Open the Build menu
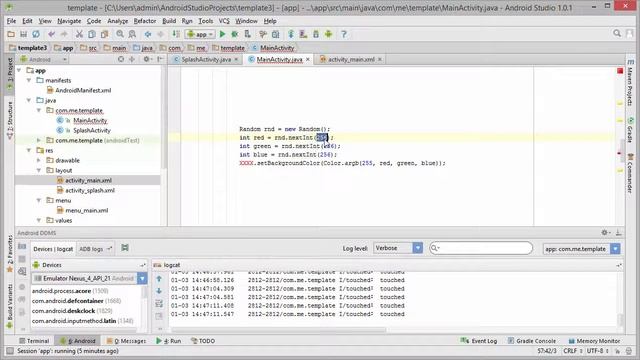Image resolution: width=640 pixels, height=360 pixels. pos(169,21)
